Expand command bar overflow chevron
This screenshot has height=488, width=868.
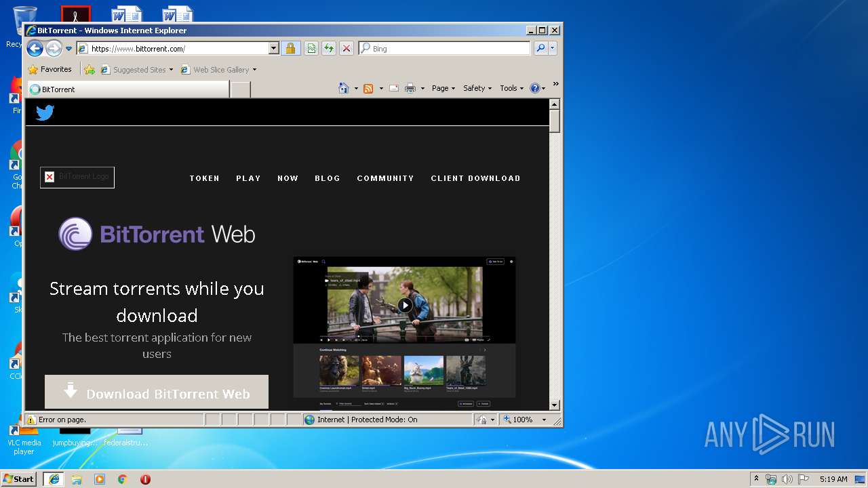556,84
